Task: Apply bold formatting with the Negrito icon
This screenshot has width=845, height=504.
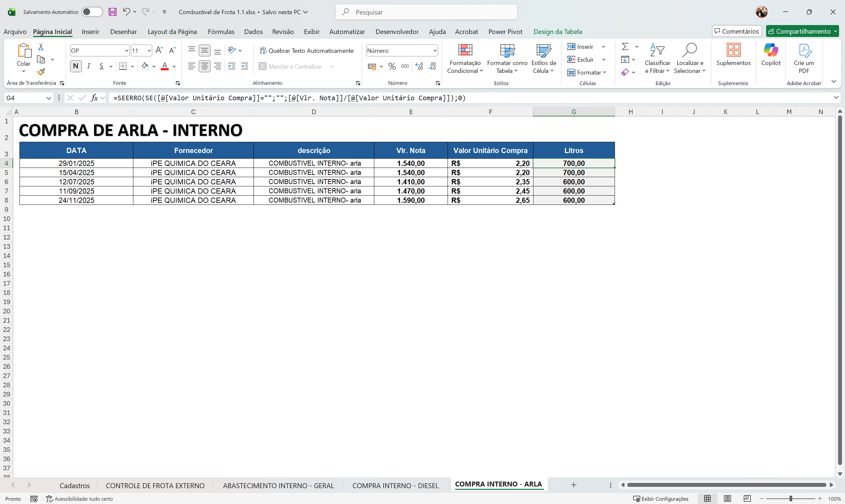Action: 76,66
